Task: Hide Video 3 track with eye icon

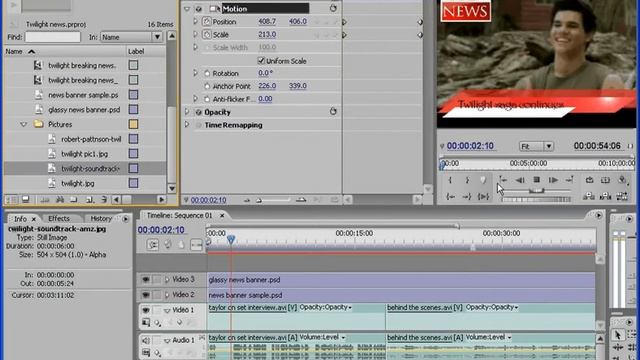Action: coord(145,280)
